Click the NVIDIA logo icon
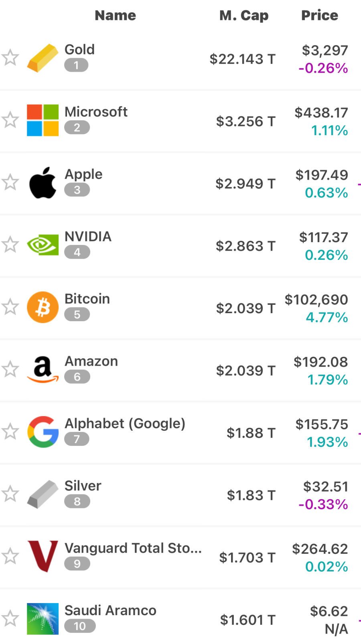 click(x=43, y=245)
